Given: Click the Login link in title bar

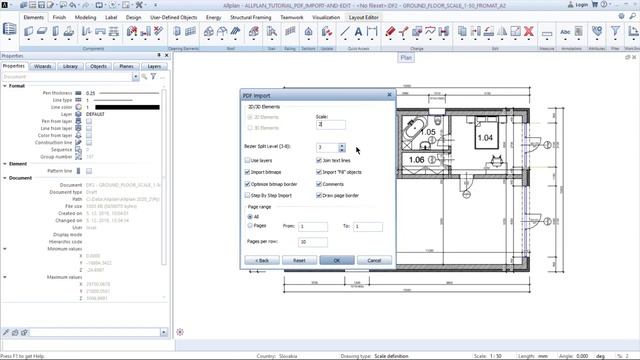Looking at the screenshot, I should (x=578, y=4).
